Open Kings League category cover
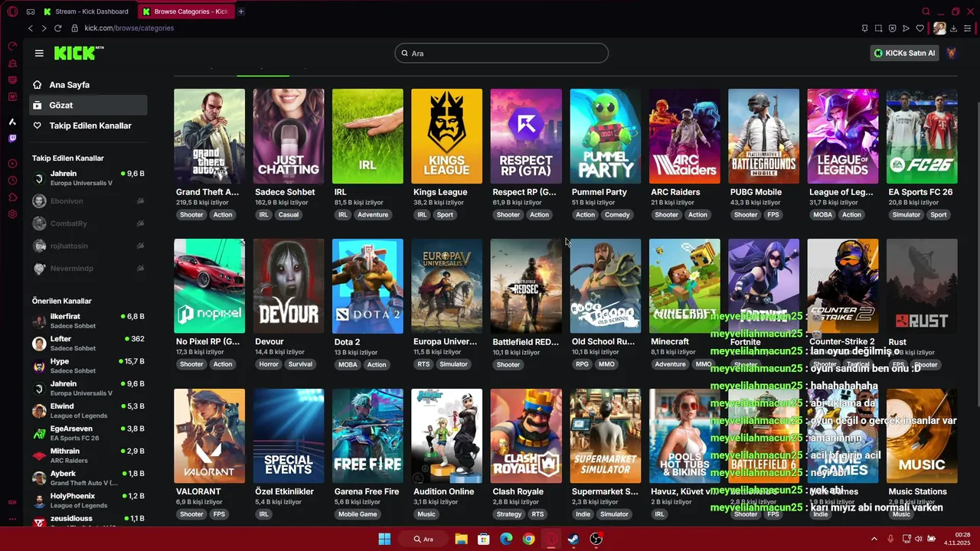Viewport: 980px width, 551px height. pyautogui.click(x=446, y=136)
